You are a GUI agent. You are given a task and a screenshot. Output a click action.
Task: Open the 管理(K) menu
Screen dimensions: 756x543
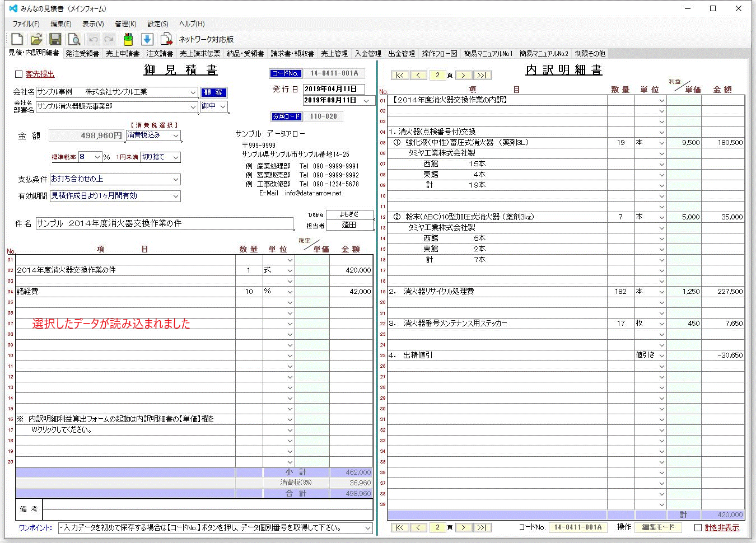coord(125,24)
